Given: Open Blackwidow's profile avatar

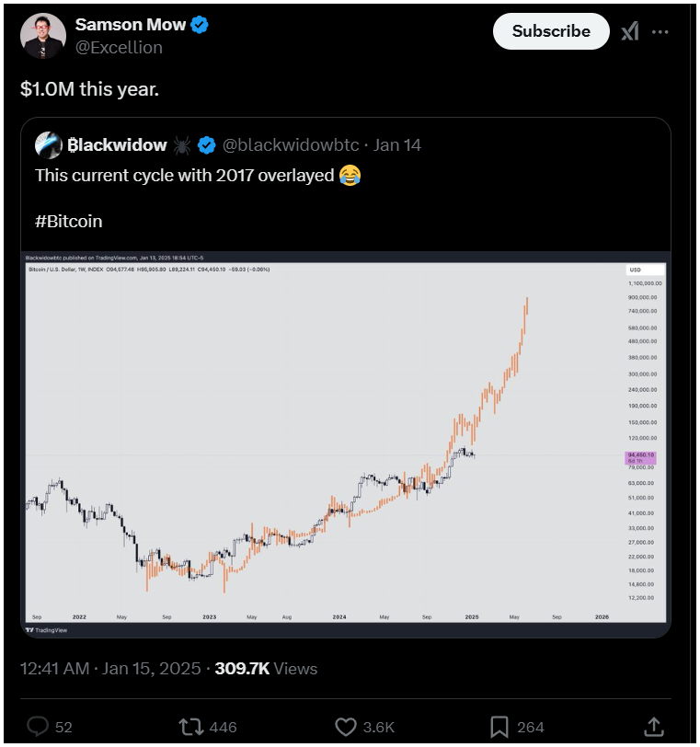Looking at the screenshot, I should pos(49,144).
